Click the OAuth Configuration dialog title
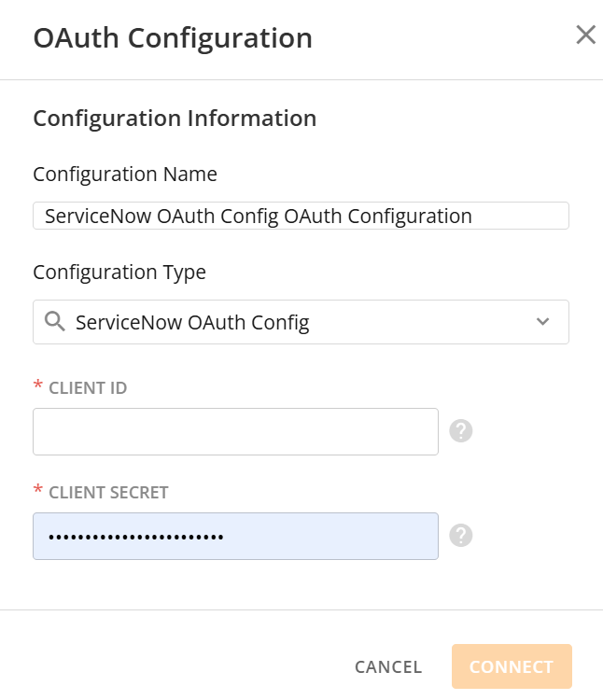 coord(173,38)
